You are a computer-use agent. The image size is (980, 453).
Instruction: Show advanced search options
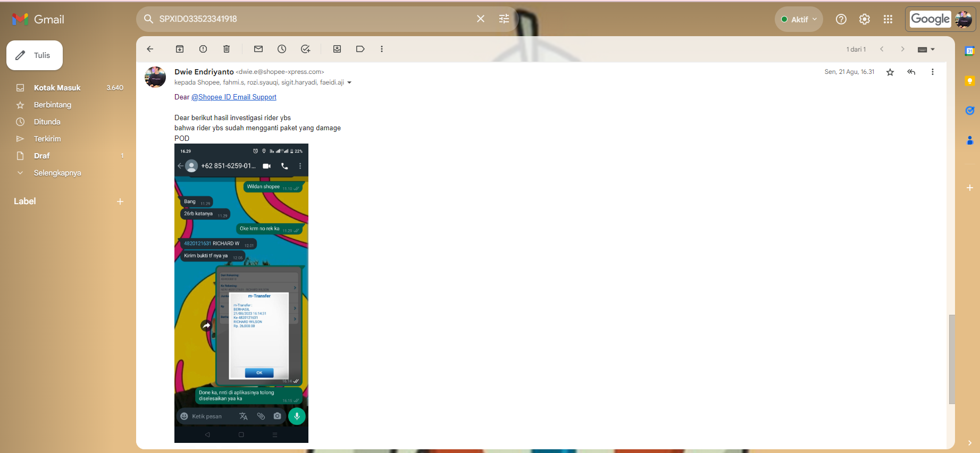pyautogui.click(x=504, y=19)
